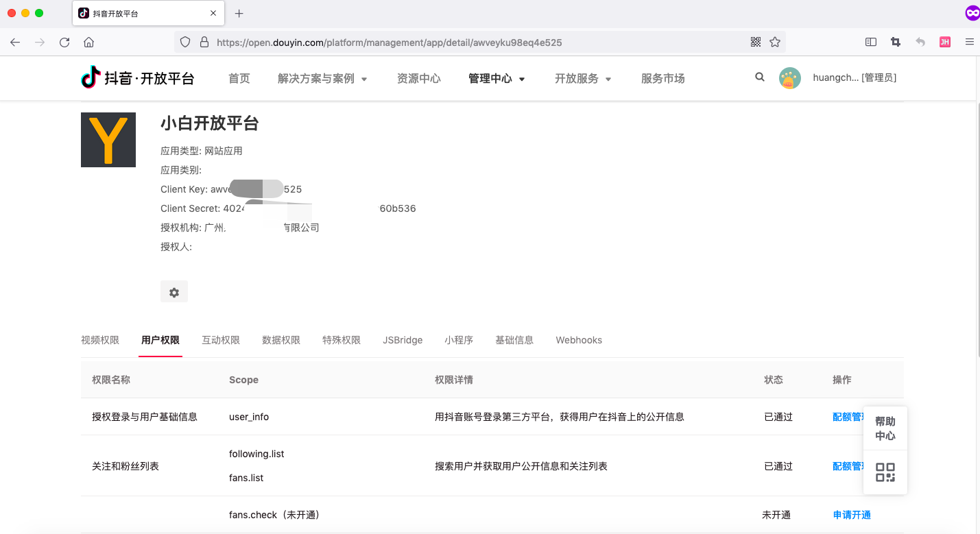Bookmark this page with the star icon
The width and height of the screenshot is (980, 534).
775,42
